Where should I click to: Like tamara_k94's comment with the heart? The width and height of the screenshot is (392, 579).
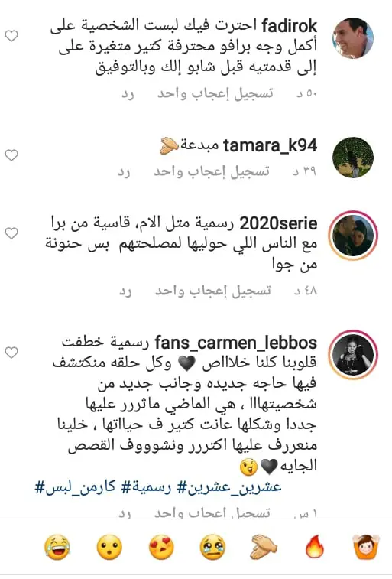click(x=11, y=155)
